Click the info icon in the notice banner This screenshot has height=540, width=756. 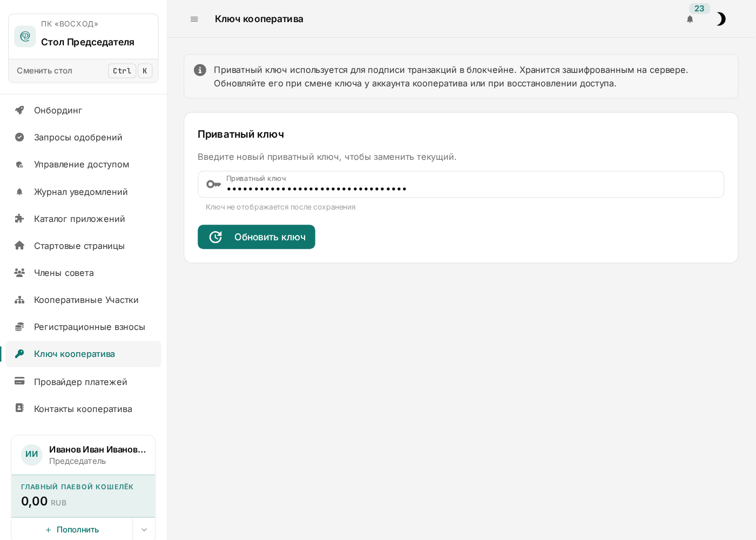tap(200, 70)
